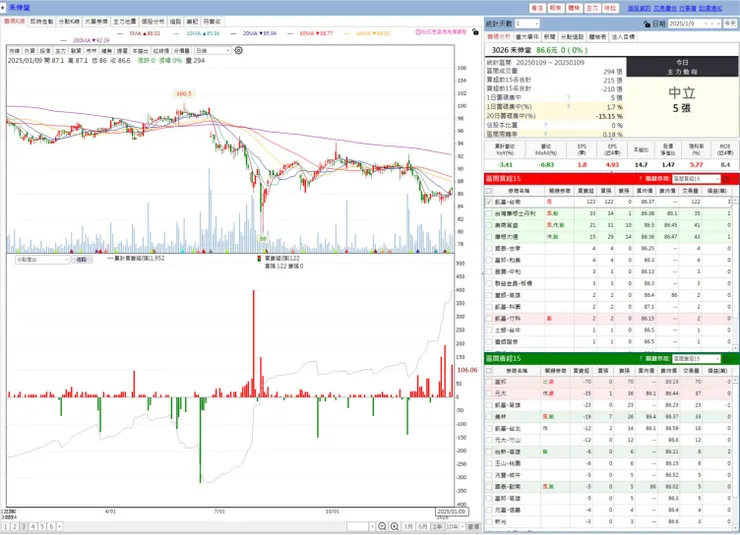Sort by 交易量 column in buy table
Viewport: 740px width, 535px height.
coord(690,191)
